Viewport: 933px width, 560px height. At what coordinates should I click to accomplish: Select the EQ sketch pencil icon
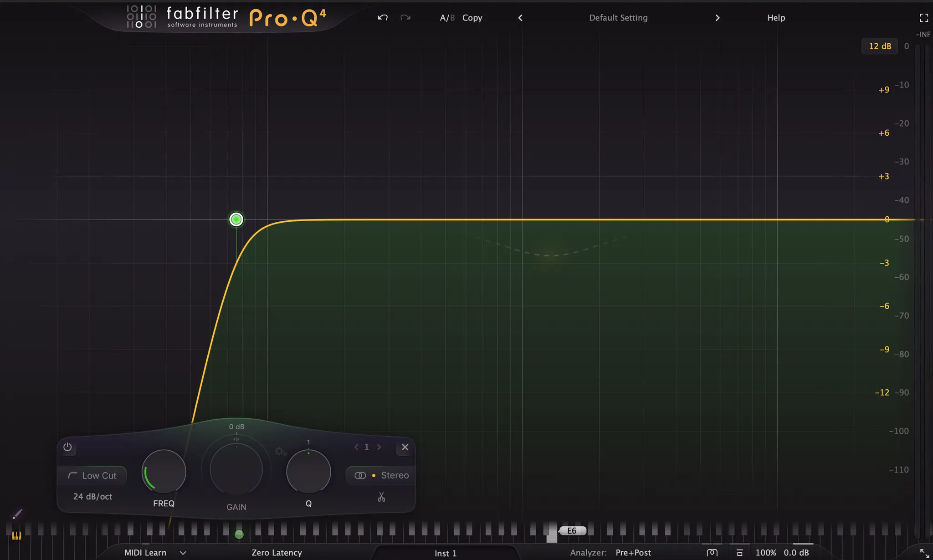coord(17,514)
